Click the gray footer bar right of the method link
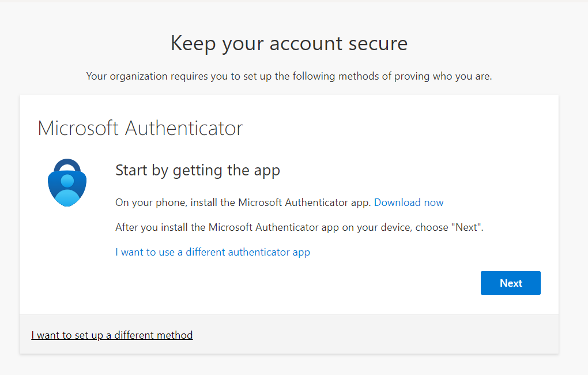The width and height of the screenshot is (588, 375). coord(375,335)
